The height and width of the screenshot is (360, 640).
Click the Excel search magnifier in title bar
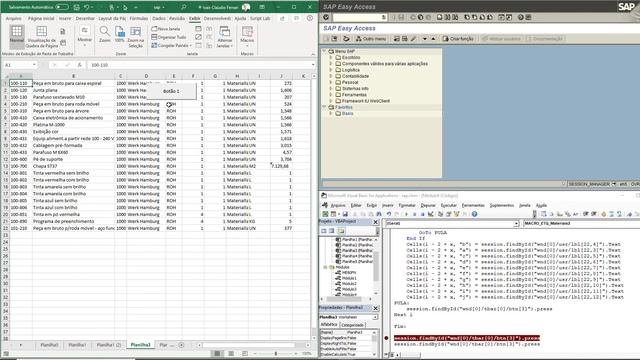[x=184, y=7]
